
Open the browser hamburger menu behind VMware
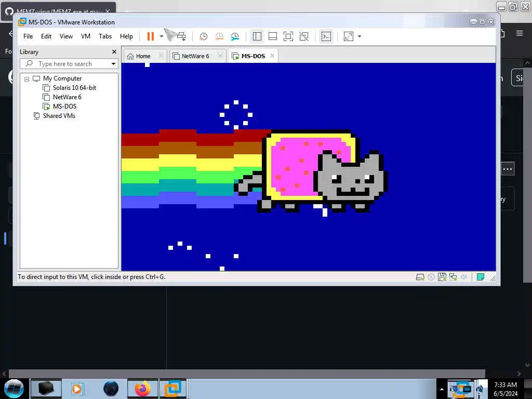519,33
